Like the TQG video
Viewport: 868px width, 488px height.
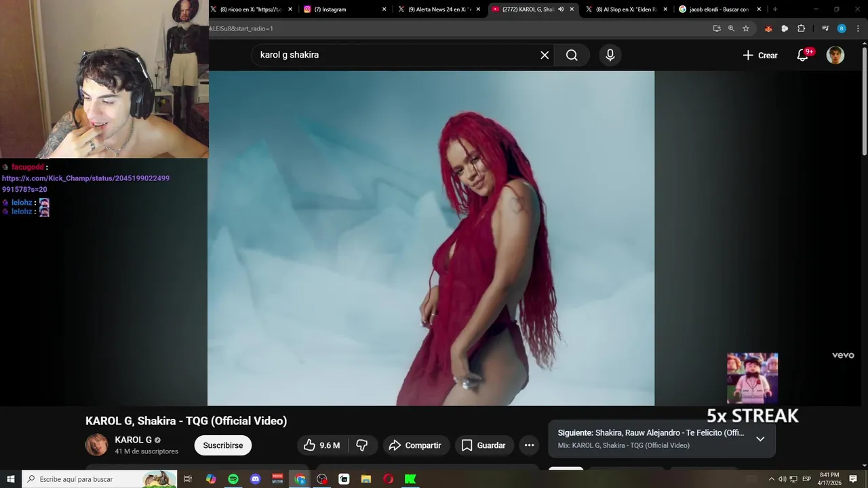point(323,445)
